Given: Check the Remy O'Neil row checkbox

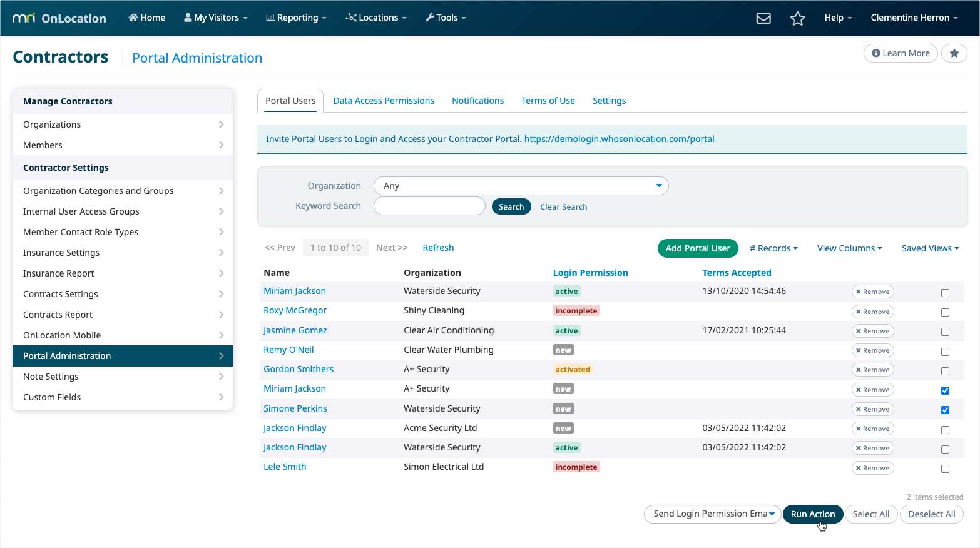Looking at the screenshot, I should coord(945,352).
